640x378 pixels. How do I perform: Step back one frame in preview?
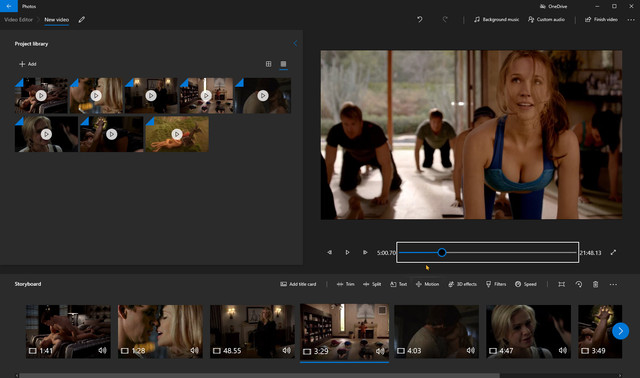point(329,252)
